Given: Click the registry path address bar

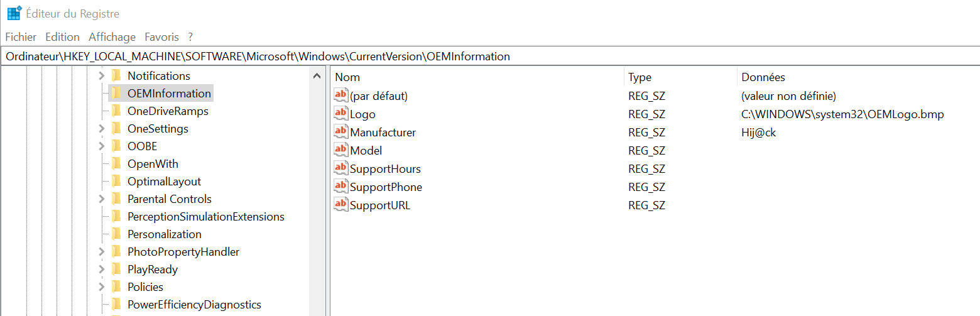Looking at the screenshot, I should [490, 56].
